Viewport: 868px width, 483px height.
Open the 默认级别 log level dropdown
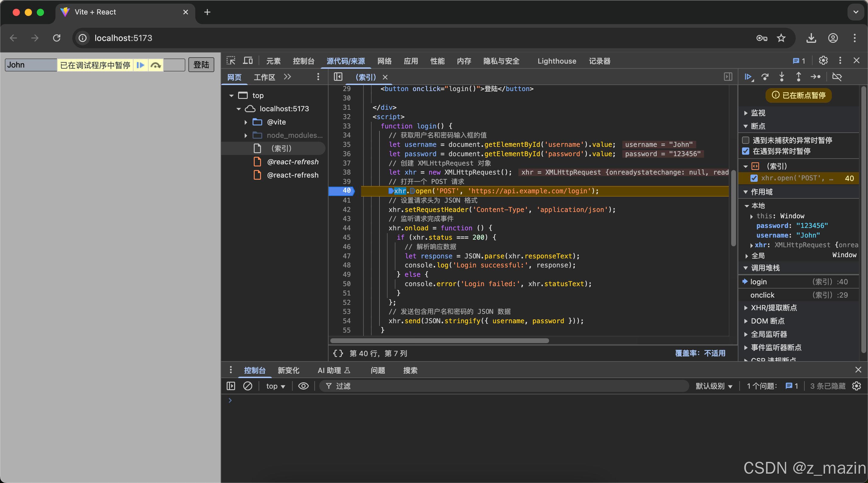[x=714, y=386]
